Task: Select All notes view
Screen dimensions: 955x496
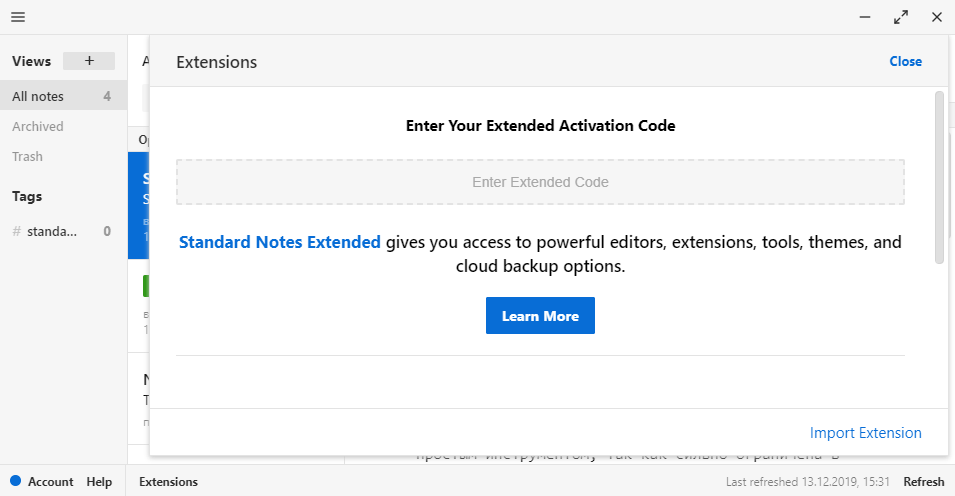Action: 63,96
